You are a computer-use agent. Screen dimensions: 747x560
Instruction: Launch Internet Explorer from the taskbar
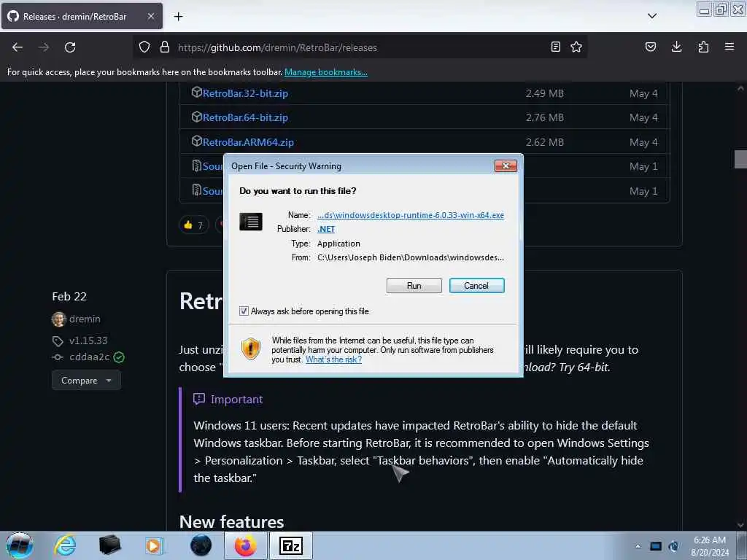[65, 545]
